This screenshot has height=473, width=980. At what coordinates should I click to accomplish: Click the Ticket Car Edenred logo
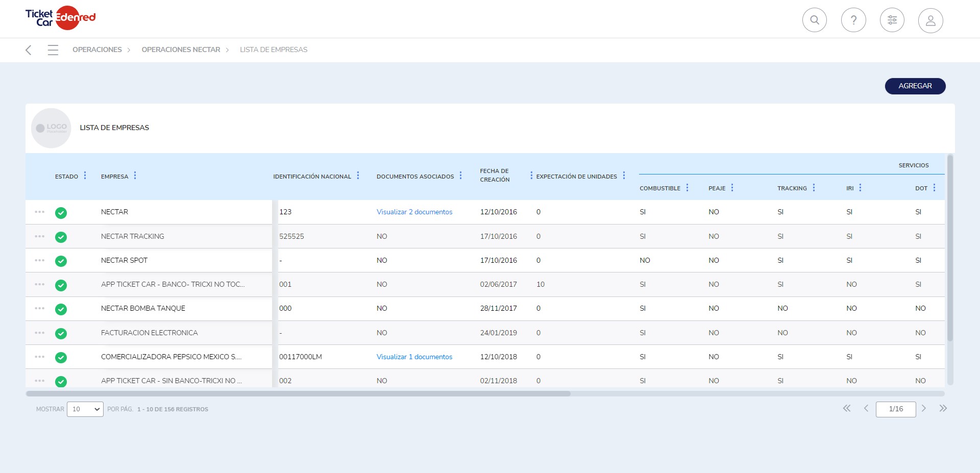tap(60, 18)
